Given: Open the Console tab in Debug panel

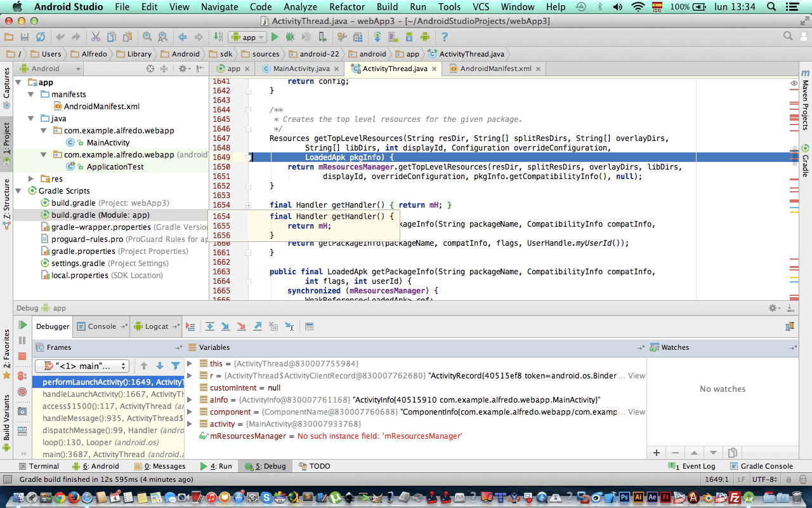Looking at the screenshot, I should click(x=101, y=326).
